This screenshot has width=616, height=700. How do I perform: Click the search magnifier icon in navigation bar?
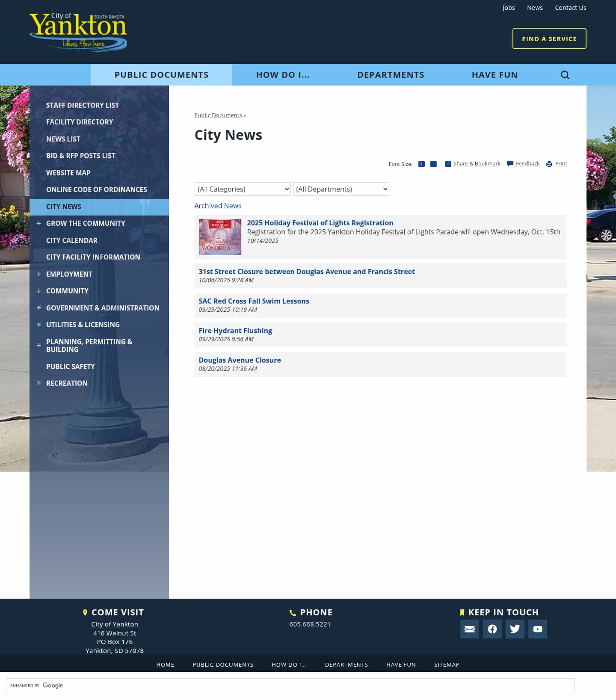[565, 75]
